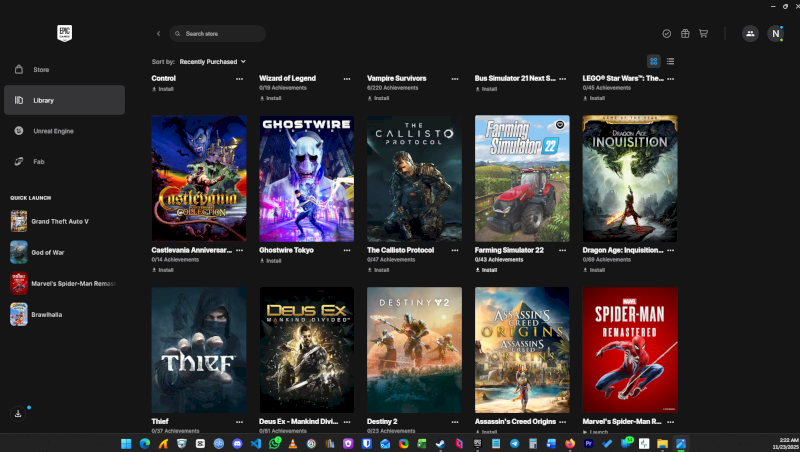The height and width of the screenshot is (452, 800).
Task: Open options menu for Ghostwire Tokyo
Action: 347,250
